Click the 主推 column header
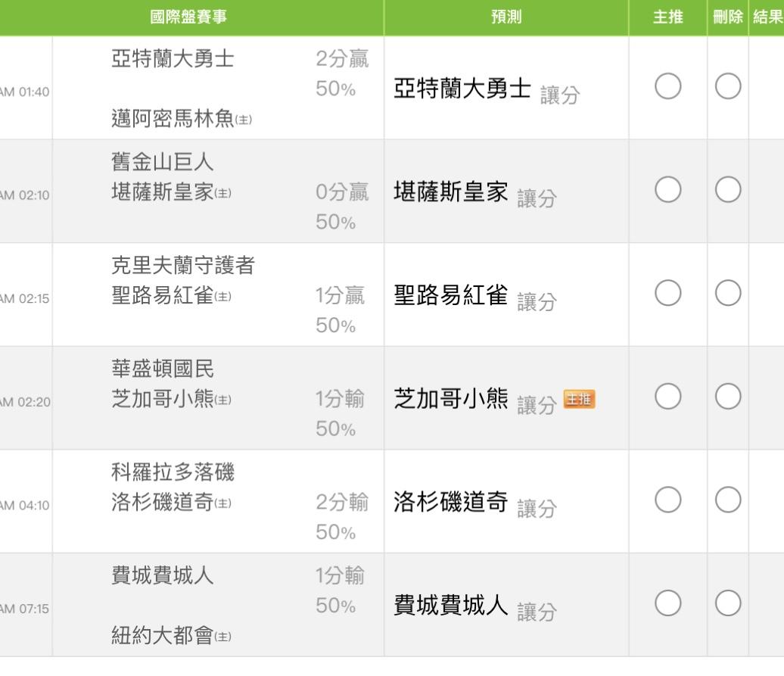784x676 pixels. click(668, 17)
